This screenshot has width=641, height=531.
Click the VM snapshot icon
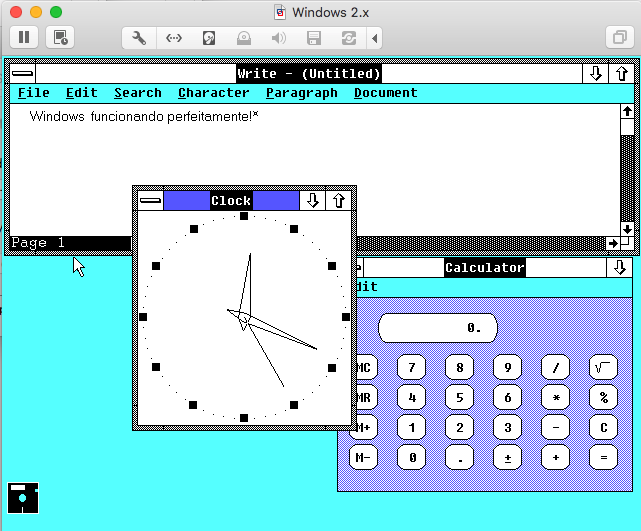61,38
